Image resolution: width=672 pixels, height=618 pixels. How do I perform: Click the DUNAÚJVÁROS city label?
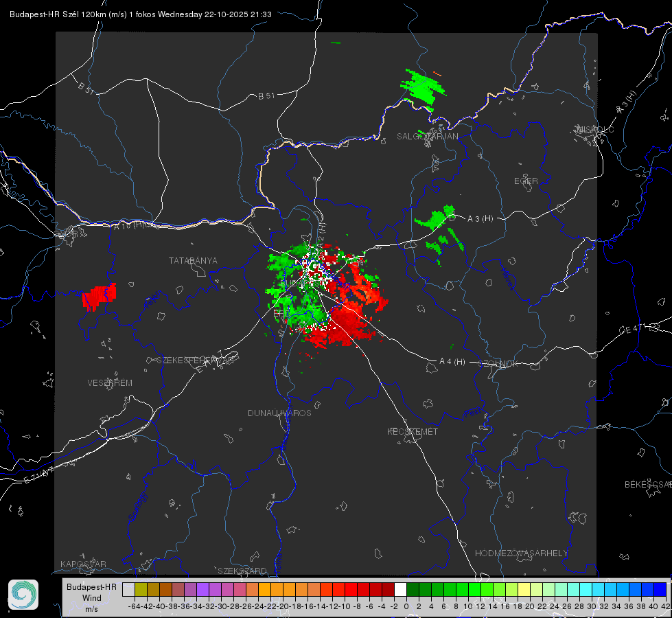click(x=279, y=413)
